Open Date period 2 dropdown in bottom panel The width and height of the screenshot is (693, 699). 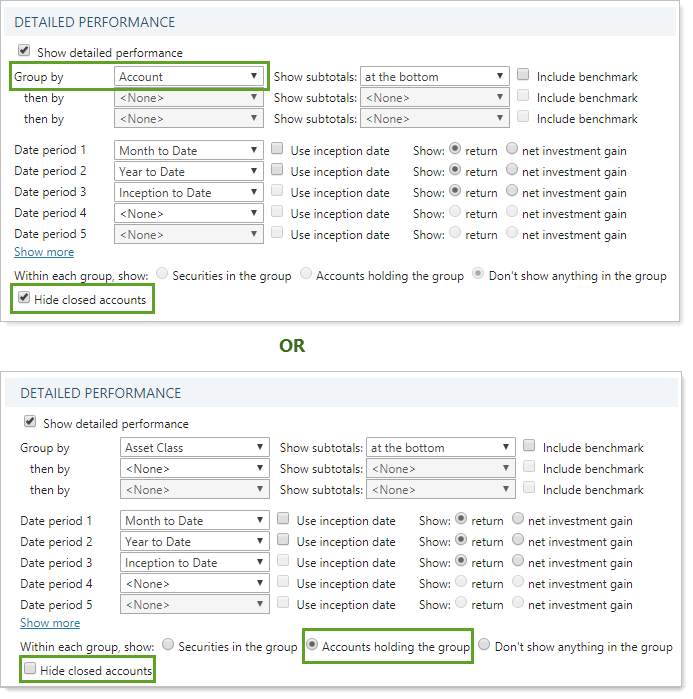click(x=195, y=542)
